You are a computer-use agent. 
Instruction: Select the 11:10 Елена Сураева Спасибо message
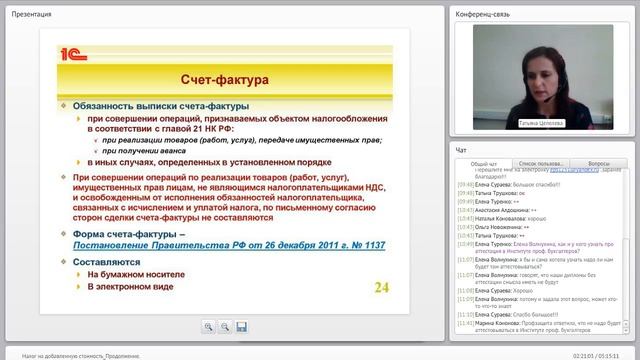508,314
